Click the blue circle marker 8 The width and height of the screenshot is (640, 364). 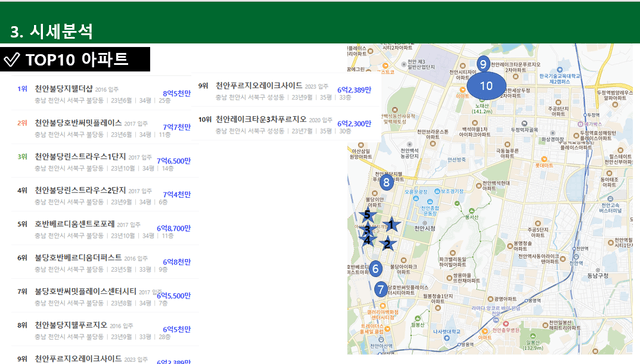click(x=386, y=182)
